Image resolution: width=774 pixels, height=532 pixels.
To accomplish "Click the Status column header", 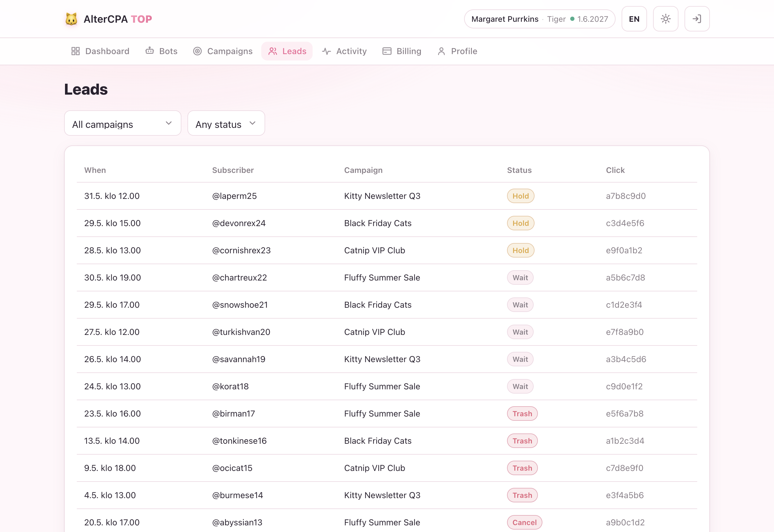I will (x=519, y=170).
